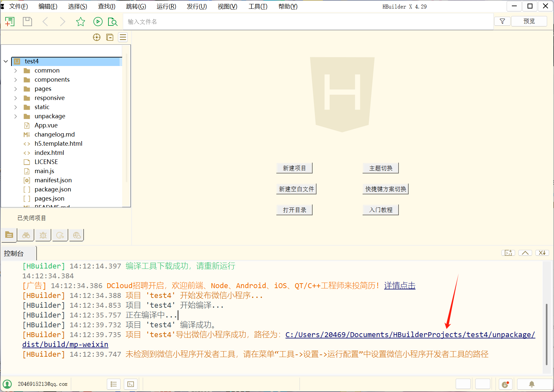Click the 输入文件名 search field

(308, 22)
